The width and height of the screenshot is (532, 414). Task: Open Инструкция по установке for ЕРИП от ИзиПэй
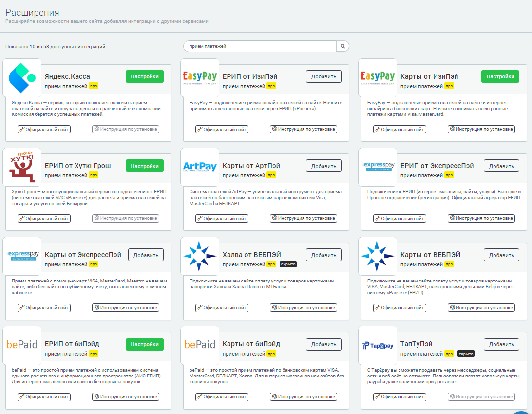tap(304, 129)
